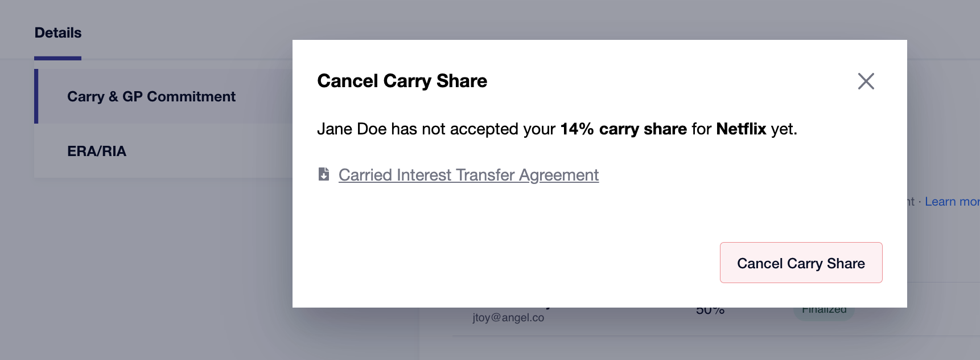Click the bold 14% carry share text
The height and width of the screenshot is (360, 980).
[x=623, y=129]
